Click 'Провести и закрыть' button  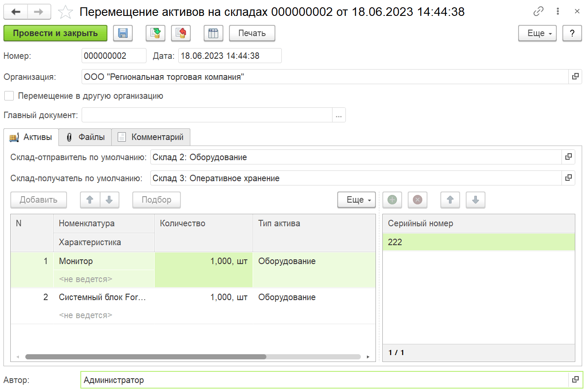pyautogui.click(x=55, y=33)
